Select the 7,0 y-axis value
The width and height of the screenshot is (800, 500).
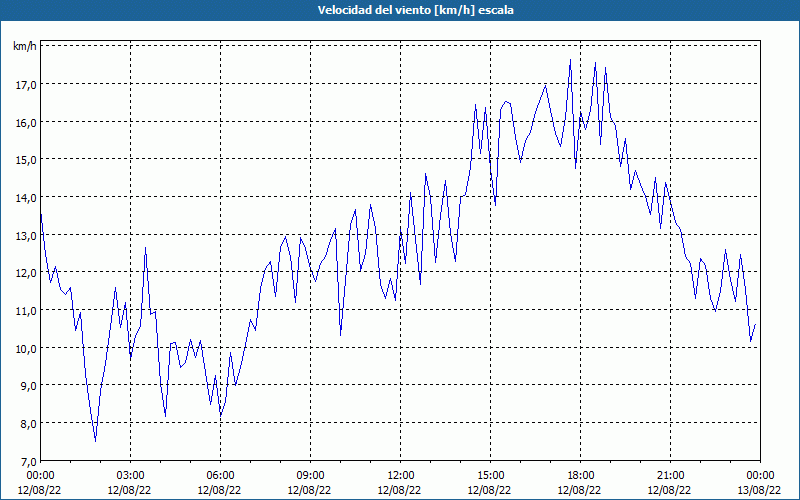(28, 461)
